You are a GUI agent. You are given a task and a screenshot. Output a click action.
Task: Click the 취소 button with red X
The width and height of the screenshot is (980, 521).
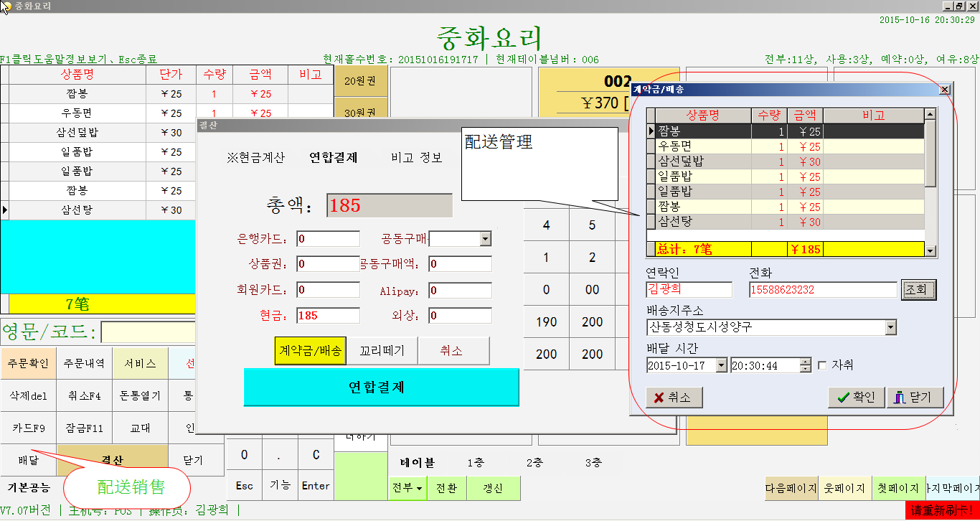(674, 398)
